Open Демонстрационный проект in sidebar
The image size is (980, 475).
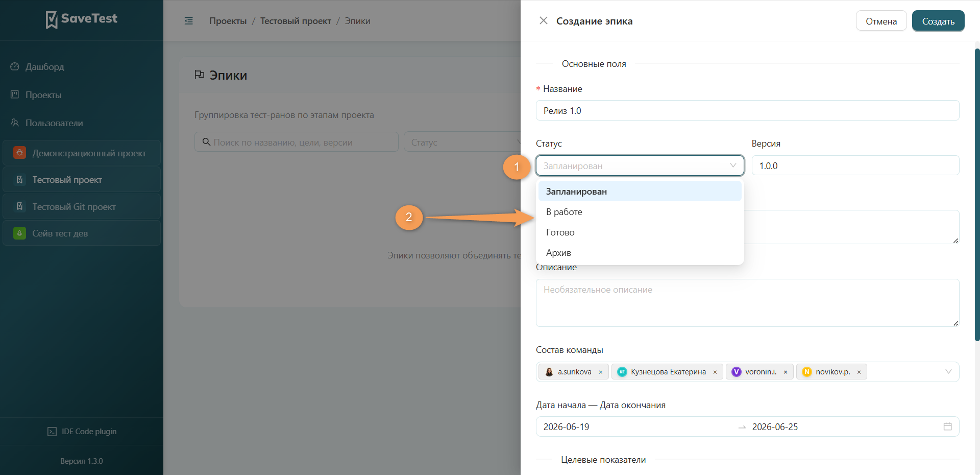pos(82,153)
